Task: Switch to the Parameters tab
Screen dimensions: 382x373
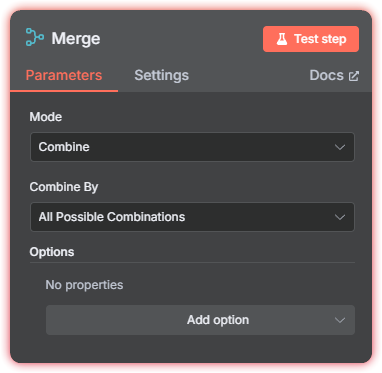Action: (x=64, y=75)
